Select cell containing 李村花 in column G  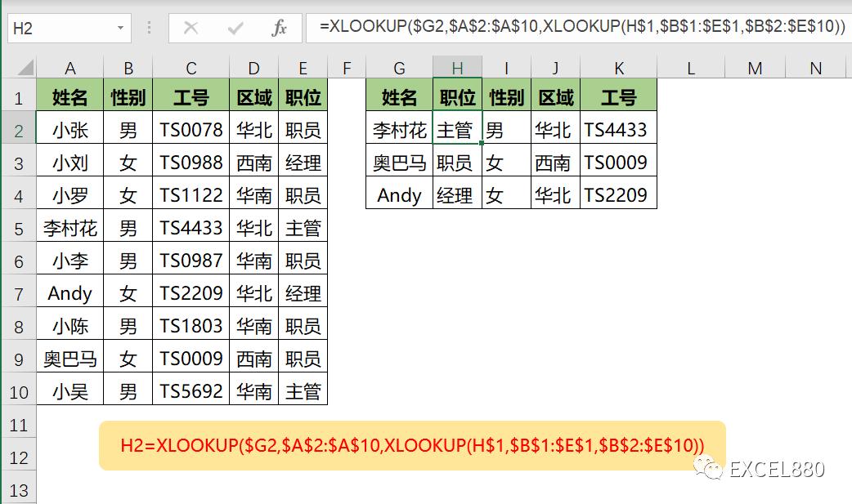[399, 129]
